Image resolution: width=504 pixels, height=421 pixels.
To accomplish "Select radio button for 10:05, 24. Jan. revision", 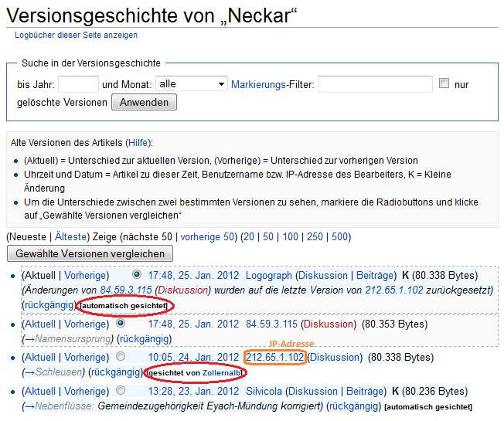I will (x=121, y=357).
